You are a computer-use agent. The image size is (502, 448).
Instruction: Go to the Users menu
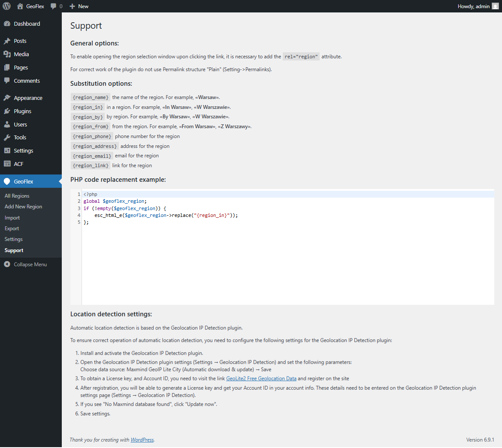pos(20,125)
